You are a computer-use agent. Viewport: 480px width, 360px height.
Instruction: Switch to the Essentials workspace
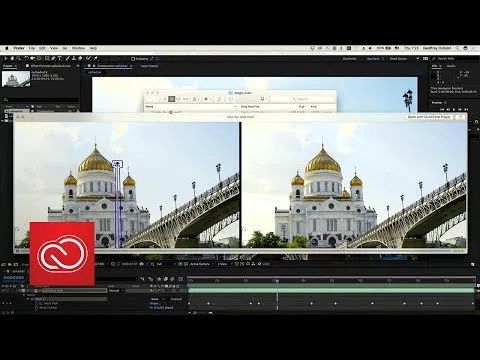350,59
